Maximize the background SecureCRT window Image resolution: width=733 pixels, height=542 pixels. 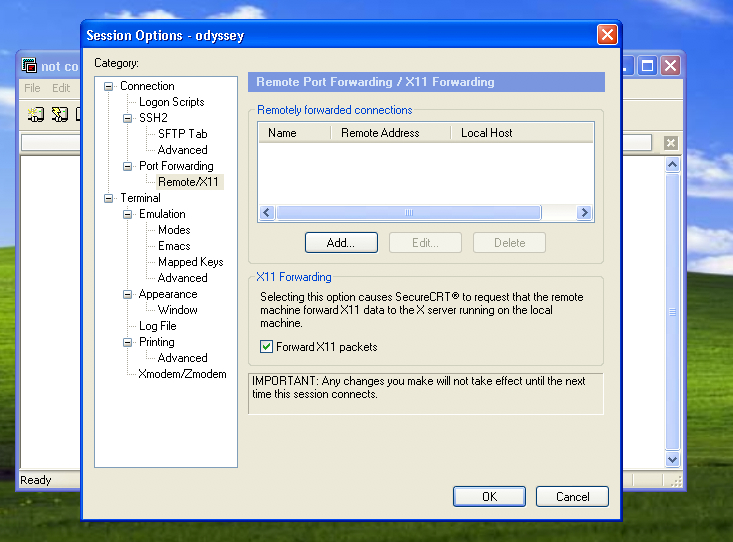tap(648, 65)
